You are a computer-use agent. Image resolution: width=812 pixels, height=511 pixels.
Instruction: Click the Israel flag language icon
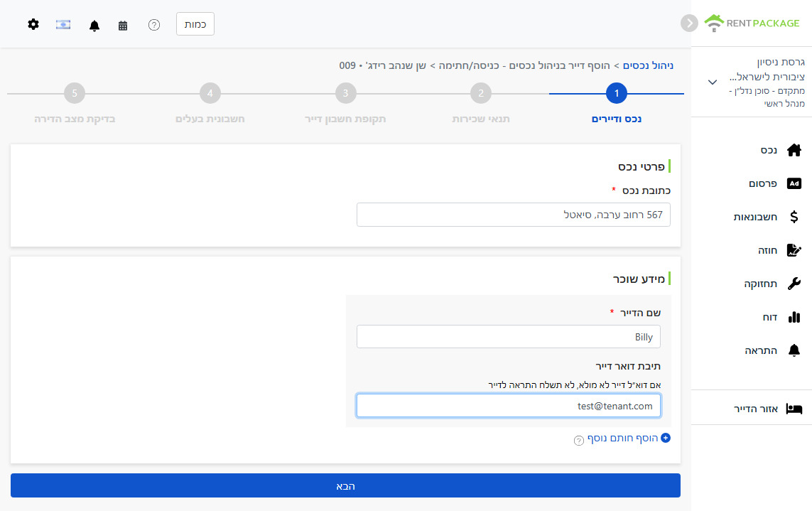click(x=63, y=24)
